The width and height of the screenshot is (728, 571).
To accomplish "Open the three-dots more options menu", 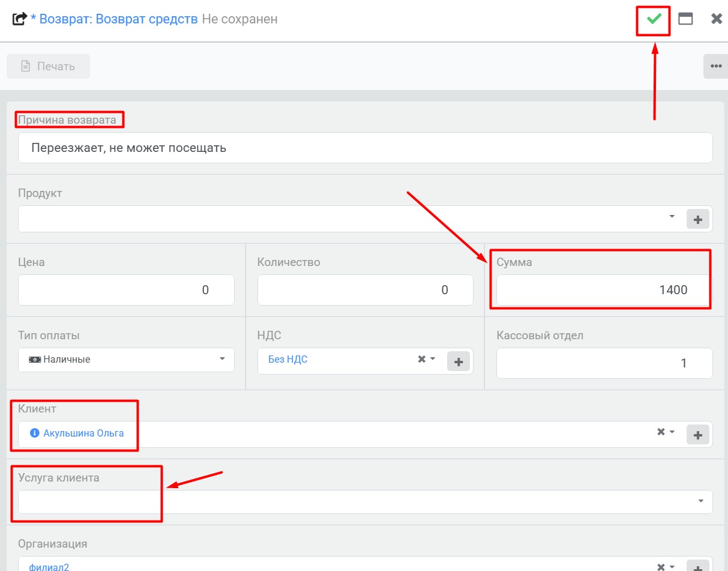I will pyautogui.click(x=715, y=66).
